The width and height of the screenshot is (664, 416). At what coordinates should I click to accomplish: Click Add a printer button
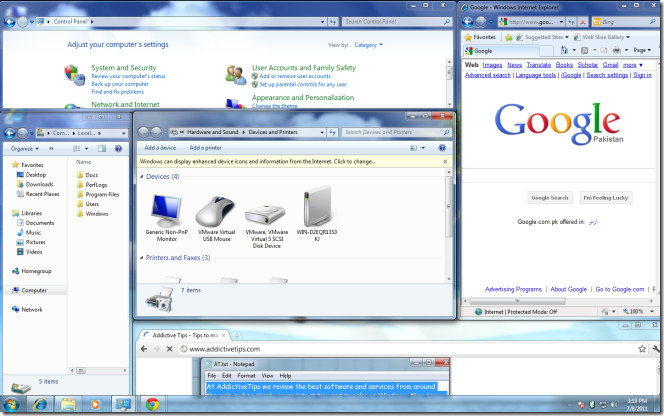pyautogui.click(x=205, y=148)
